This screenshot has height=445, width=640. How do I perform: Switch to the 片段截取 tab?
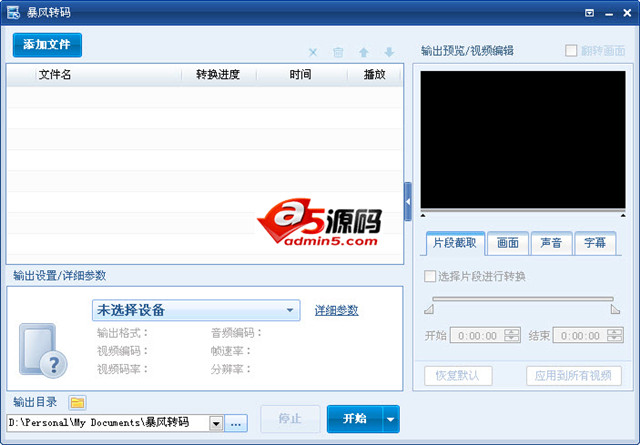455,243
